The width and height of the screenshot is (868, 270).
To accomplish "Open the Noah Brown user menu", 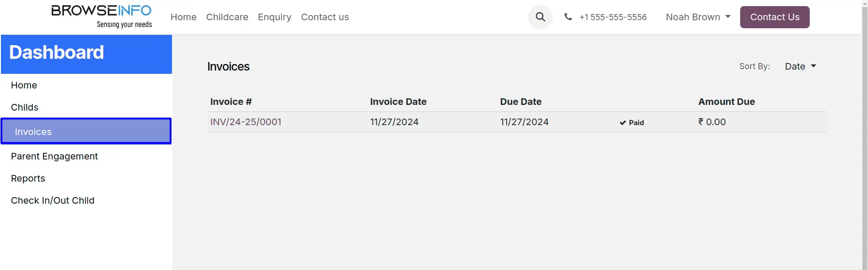I will click(698, 17).
